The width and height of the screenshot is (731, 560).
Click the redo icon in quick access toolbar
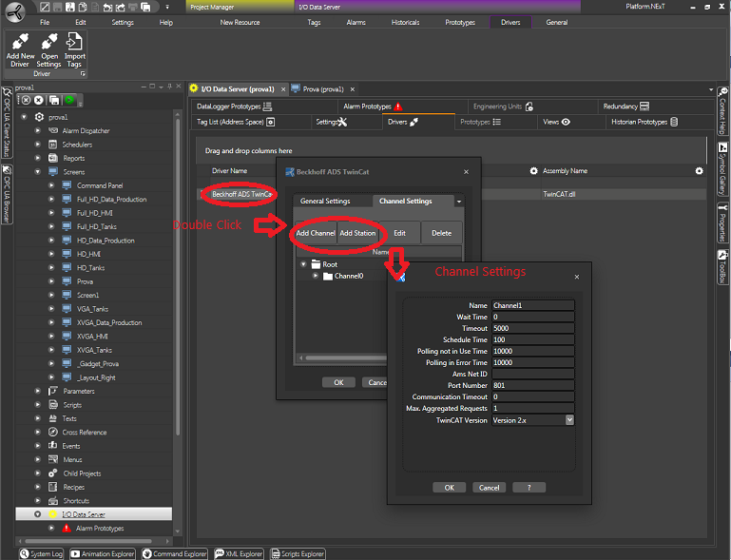(121, 7)
